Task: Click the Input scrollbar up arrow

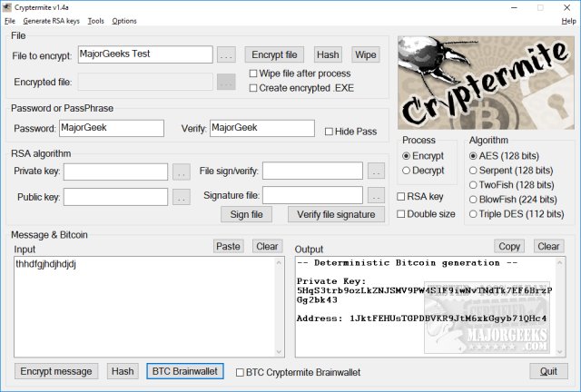Action: point(279,262)
